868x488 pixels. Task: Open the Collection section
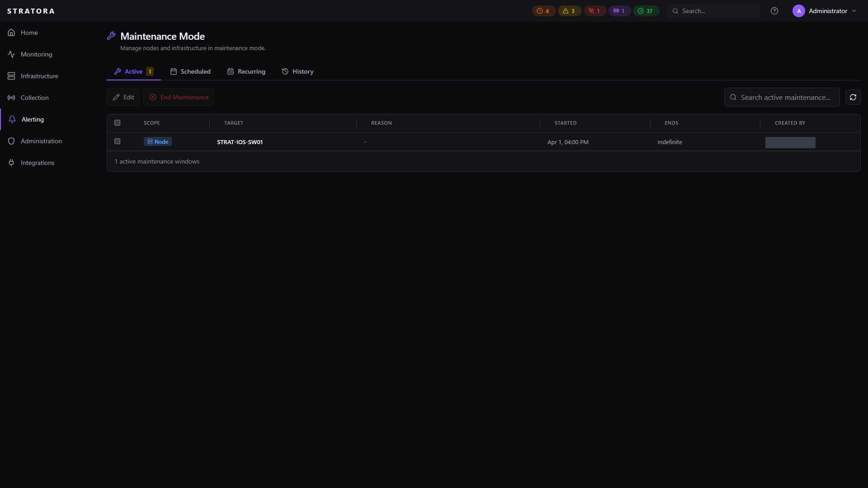tap(34, 98)
